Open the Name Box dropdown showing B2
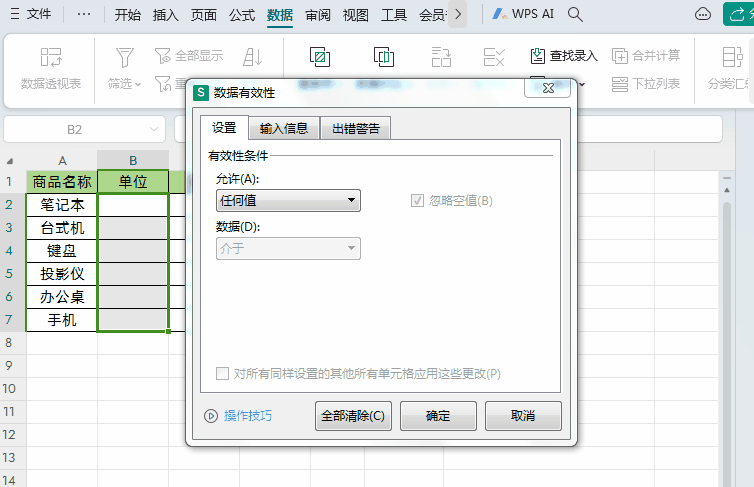The width and height of the screenshot is (754, 487). tap(154, 129)
